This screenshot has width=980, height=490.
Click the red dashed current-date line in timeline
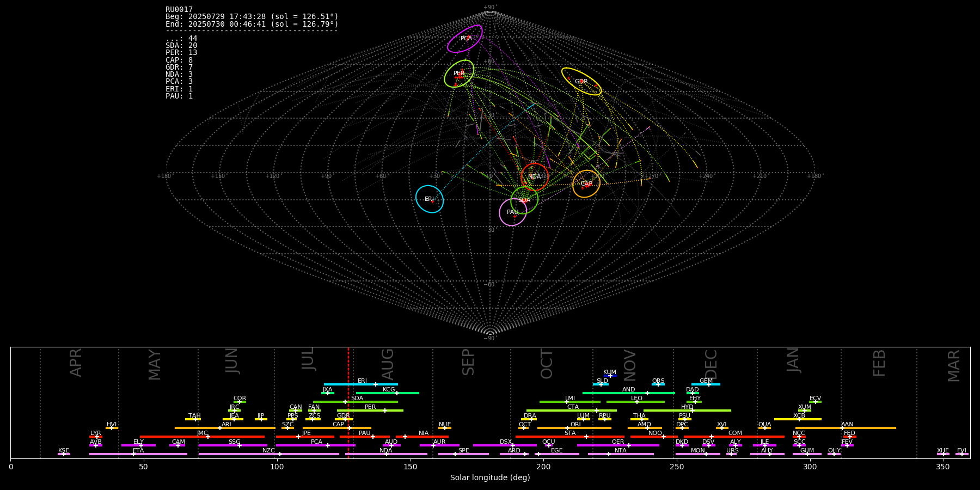[348, 403]
